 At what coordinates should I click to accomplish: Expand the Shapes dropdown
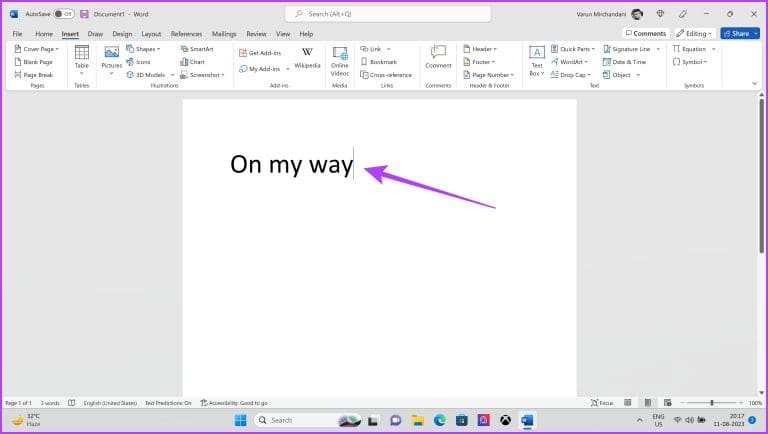[145, 48]
